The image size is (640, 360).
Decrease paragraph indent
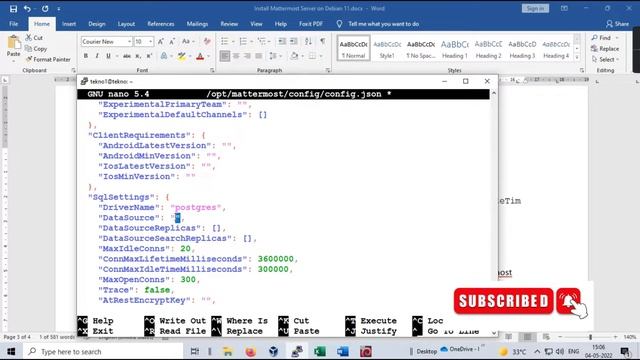282,42
